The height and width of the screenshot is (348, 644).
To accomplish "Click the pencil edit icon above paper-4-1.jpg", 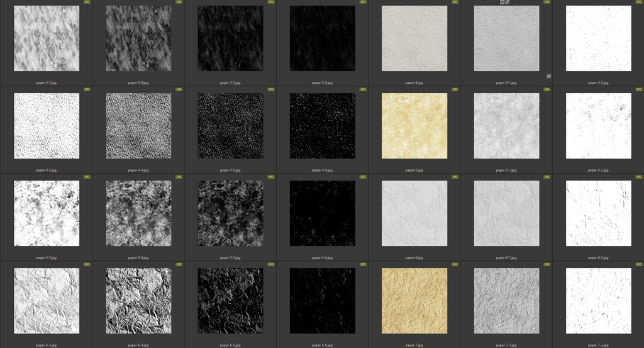I will click(508, 2).
